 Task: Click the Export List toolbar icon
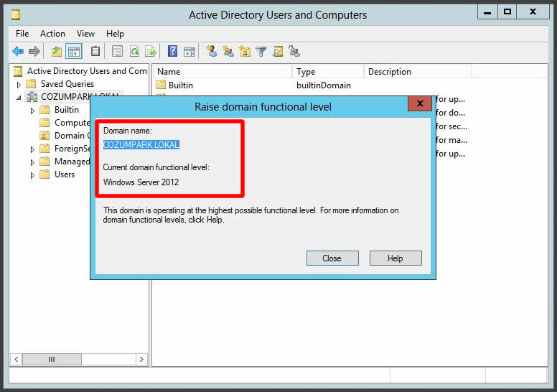coord(151,52)
